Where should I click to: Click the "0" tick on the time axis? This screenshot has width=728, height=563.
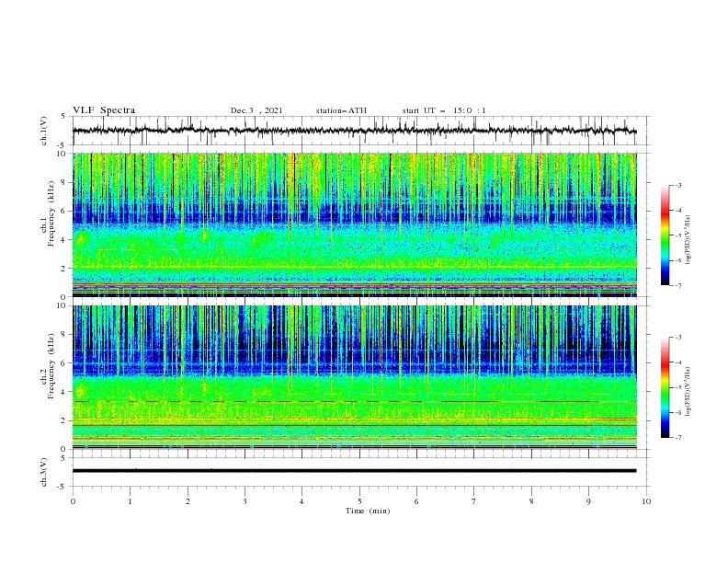pos(73,501)
